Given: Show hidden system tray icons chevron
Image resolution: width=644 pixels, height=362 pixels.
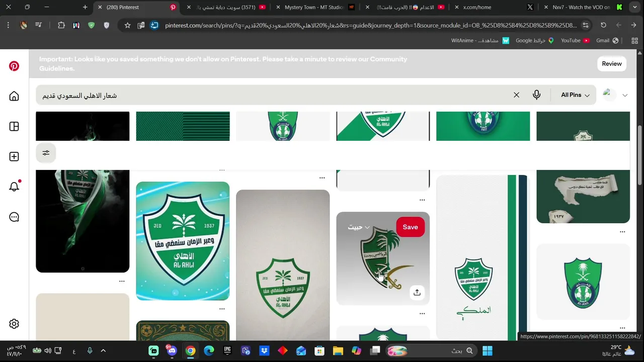Looking at the screenshot, I should click(103, 350).
